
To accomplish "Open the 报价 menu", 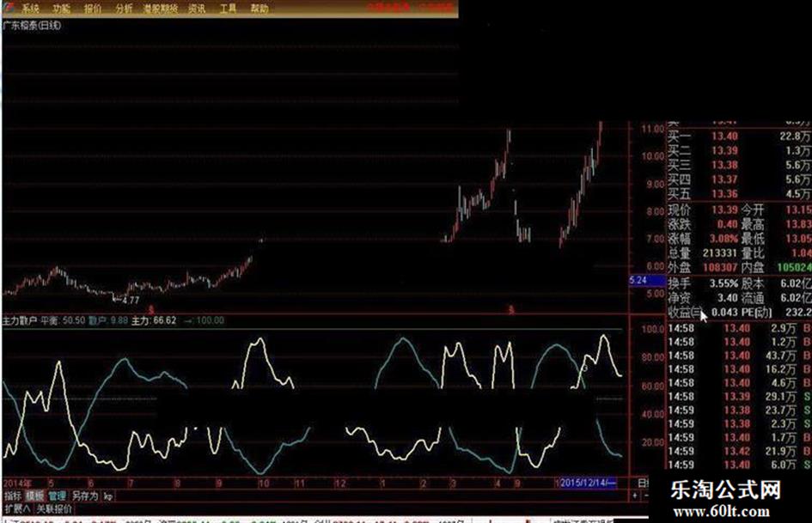I will point(93,9).
